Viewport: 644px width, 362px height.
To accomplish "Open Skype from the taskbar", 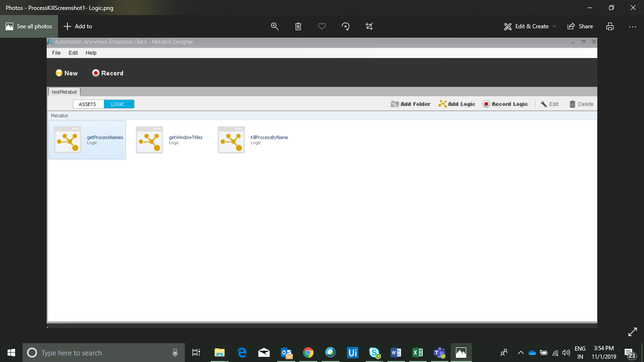I will pos(374,353).
